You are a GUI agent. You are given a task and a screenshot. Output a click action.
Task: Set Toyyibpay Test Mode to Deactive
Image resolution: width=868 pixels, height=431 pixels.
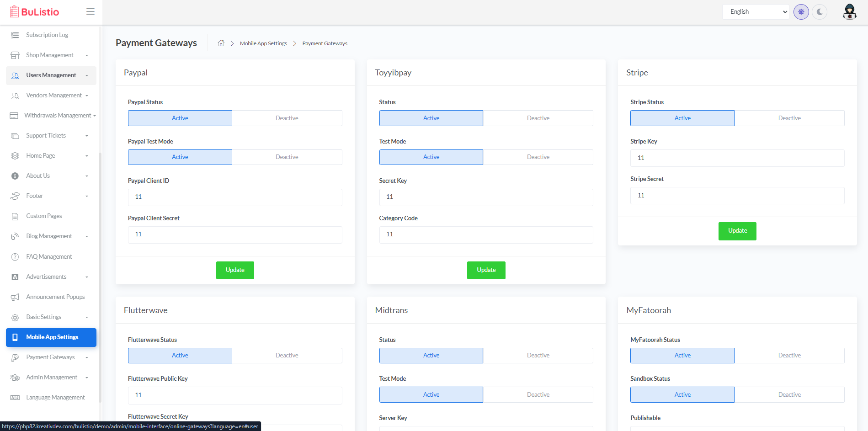[538, 157]
